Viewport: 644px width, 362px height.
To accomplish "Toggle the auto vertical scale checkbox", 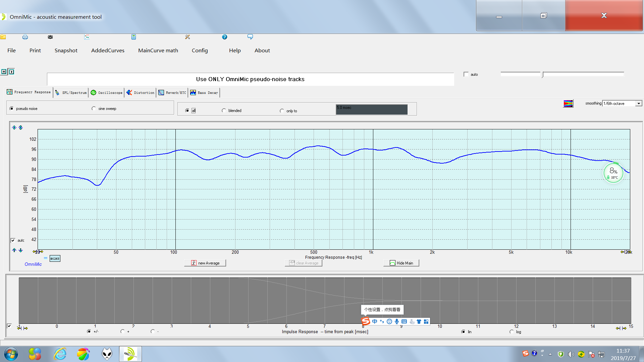I will pos(13,240).
